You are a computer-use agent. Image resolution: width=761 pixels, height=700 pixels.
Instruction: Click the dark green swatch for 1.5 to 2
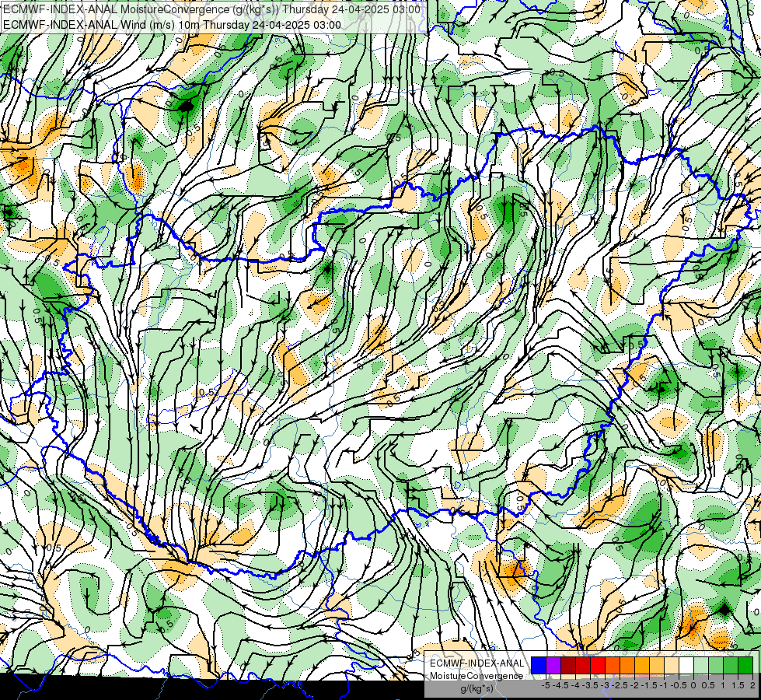[x=745, y=665]
